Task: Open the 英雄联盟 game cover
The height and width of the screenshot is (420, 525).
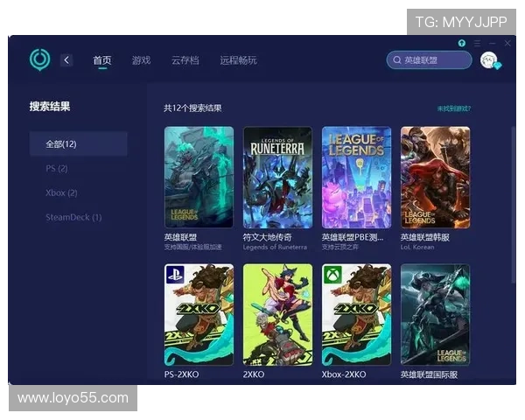Action: [x=199, y=177]
